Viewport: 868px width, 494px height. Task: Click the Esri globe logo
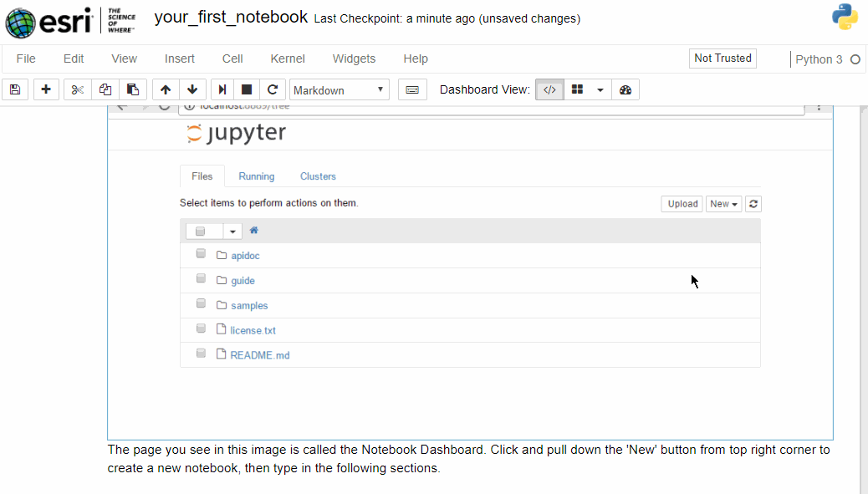point(20,23)
